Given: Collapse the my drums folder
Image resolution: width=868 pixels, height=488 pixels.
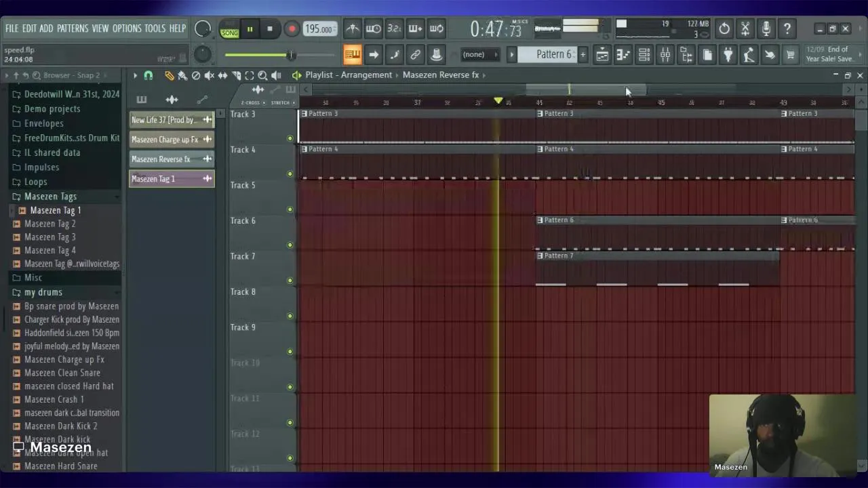Looking at the screenshot, I should point(43,292).
